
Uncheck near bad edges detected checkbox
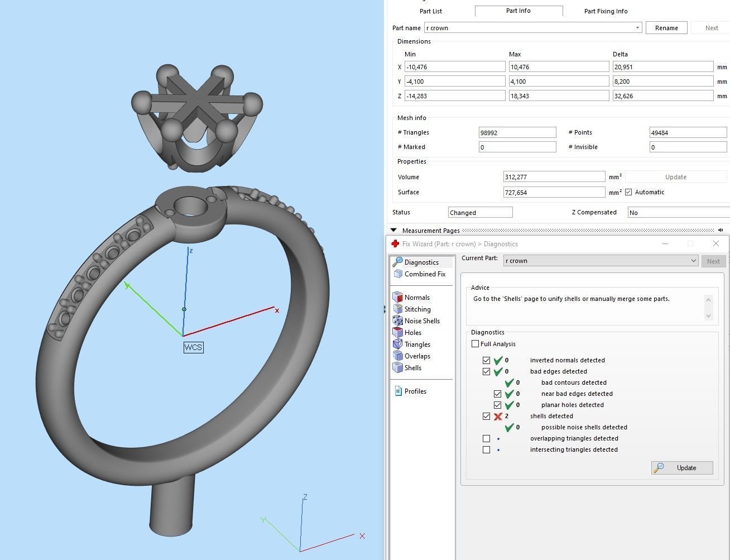click(497, 394)
